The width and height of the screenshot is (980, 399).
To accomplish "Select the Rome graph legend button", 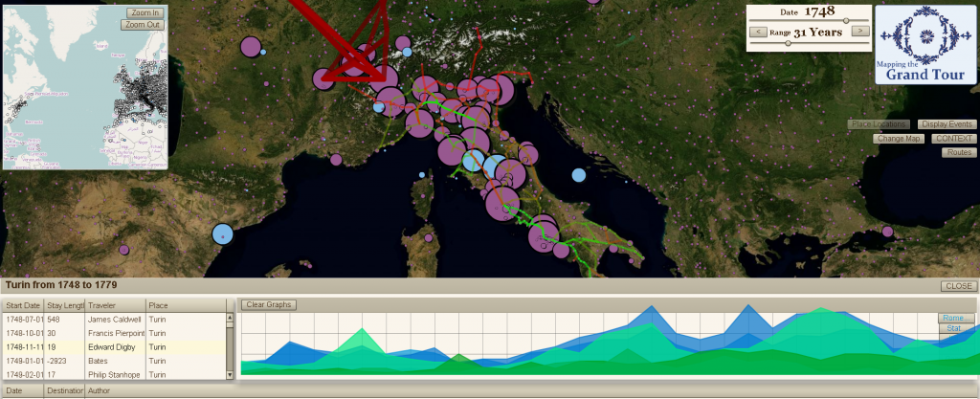I will coord(956,318).
